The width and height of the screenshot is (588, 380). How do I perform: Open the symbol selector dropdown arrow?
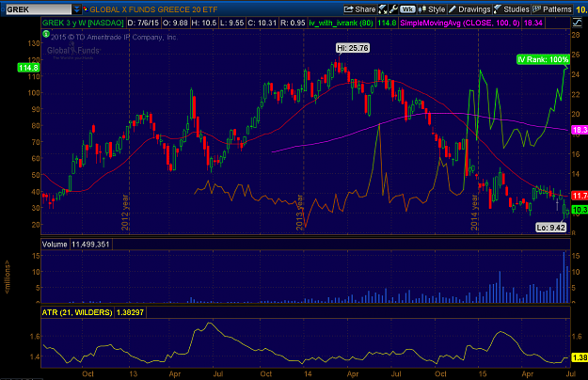(76, 9)
